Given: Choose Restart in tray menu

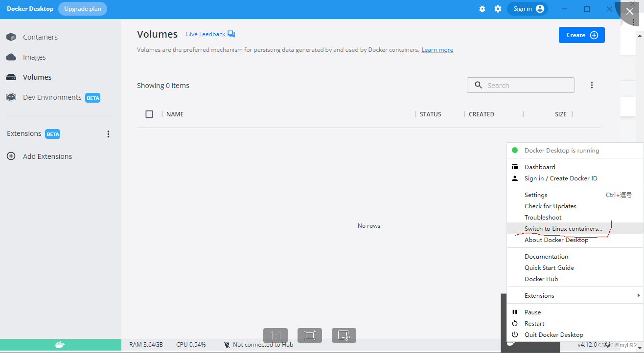Looking at the screenshot, I should tap(575, 323).
